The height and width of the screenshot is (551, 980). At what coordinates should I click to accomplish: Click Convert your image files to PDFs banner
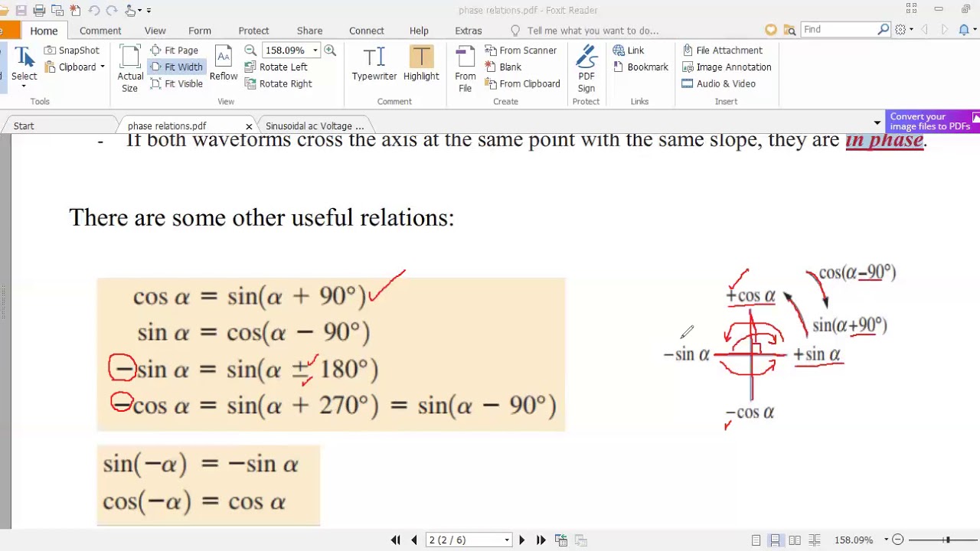(x=933, y=122)
